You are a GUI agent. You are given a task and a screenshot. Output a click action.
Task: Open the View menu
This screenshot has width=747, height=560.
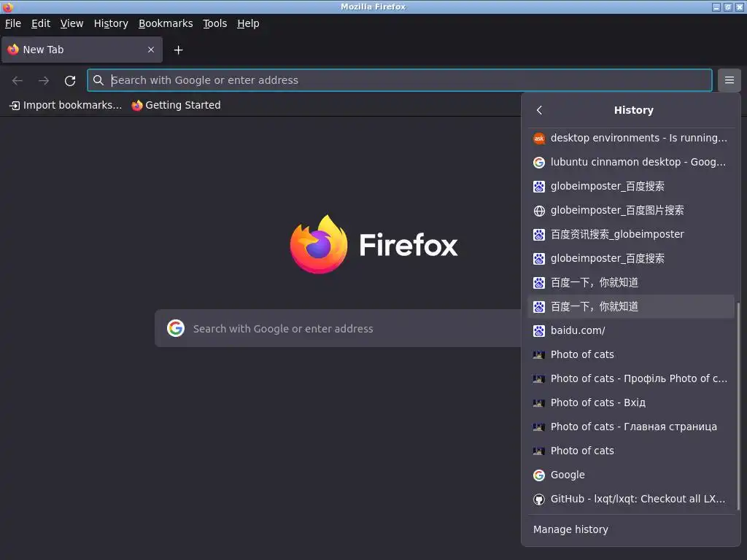(71, 23)
